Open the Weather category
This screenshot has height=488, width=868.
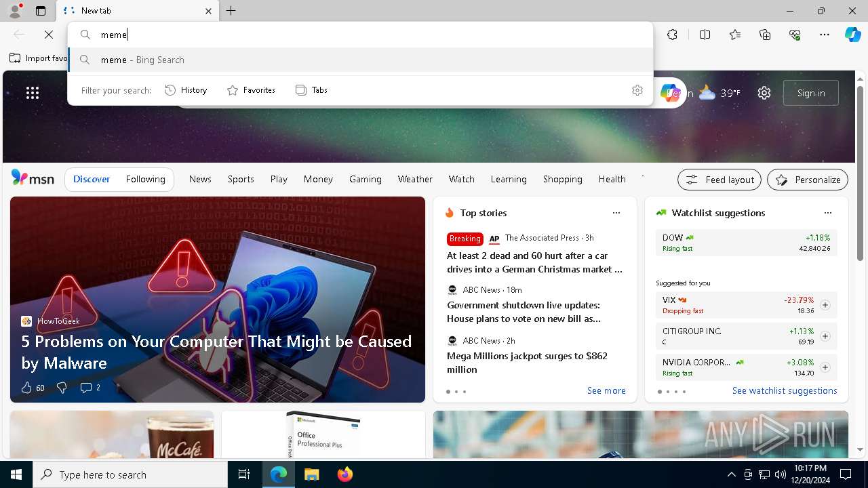coord(415,179)
